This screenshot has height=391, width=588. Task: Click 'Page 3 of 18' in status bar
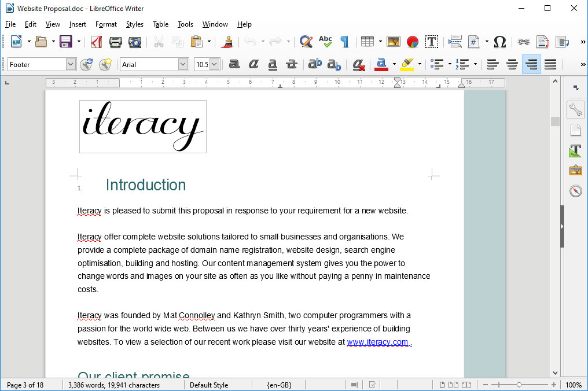tap(25, 385)
